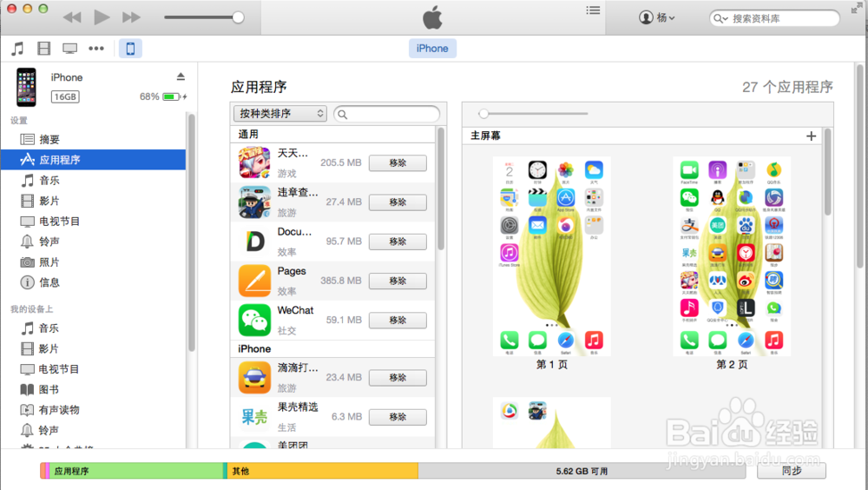Click the 搜索资料库 search field
Image resolution: width=868 pixels, height=490 pixels.
(x=774, y=18)
